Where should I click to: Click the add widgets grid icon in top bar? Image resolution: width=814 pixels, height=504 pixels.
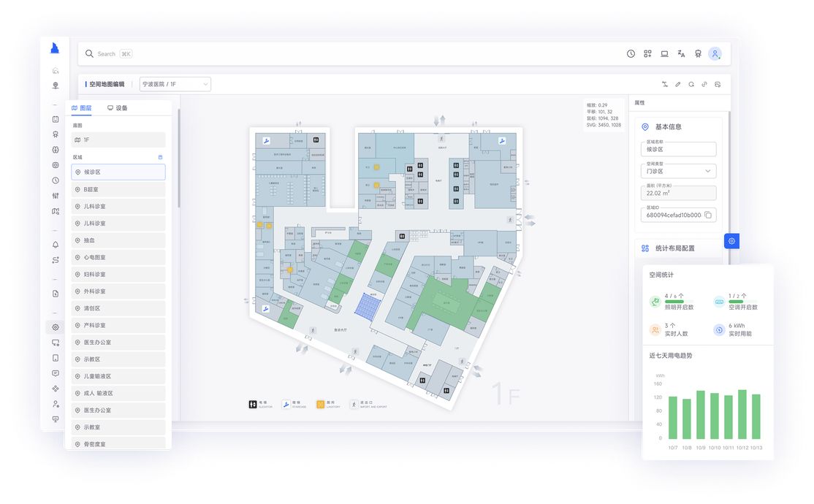[647, 53]
